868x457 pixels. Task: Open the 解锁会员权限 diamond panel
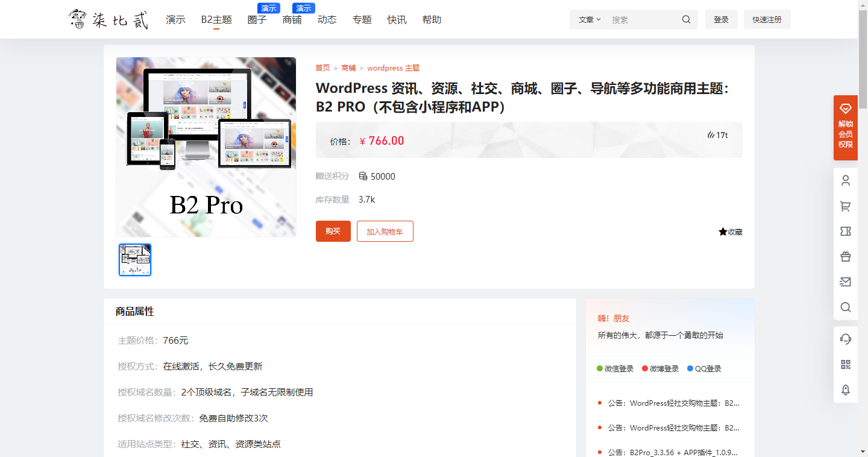click(846, 128)
